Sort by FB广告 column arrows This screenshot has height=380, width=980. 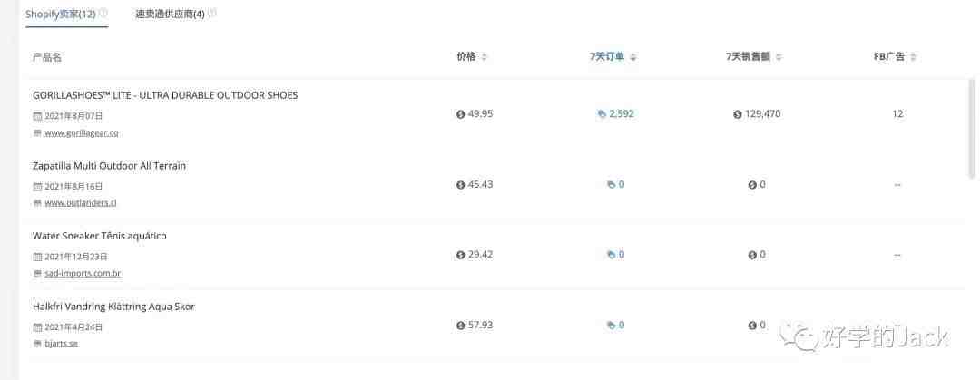(x=913, y=57)
